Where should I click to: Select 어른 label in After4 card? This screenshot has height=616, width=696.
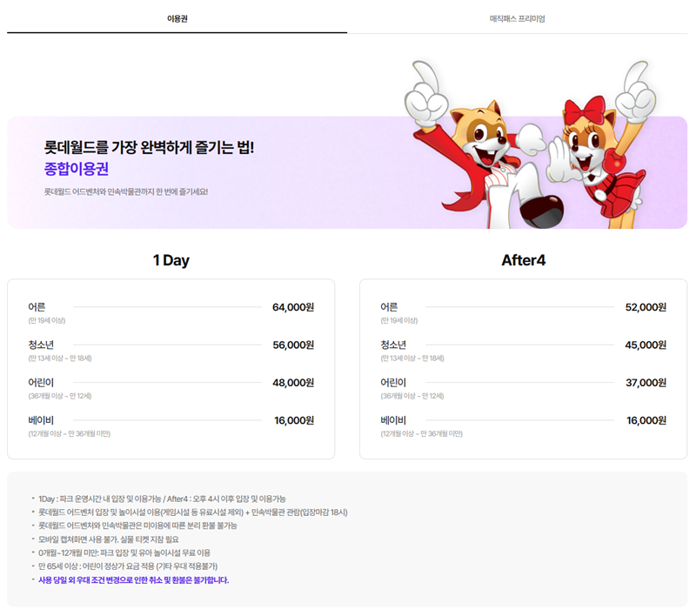[x=389, y=306]
